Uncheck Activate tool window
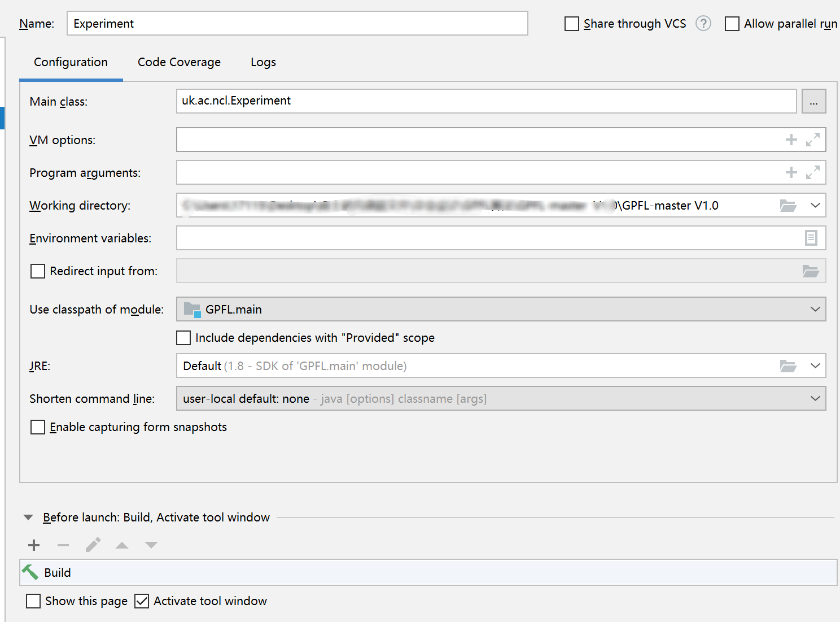 pos(142,601)
